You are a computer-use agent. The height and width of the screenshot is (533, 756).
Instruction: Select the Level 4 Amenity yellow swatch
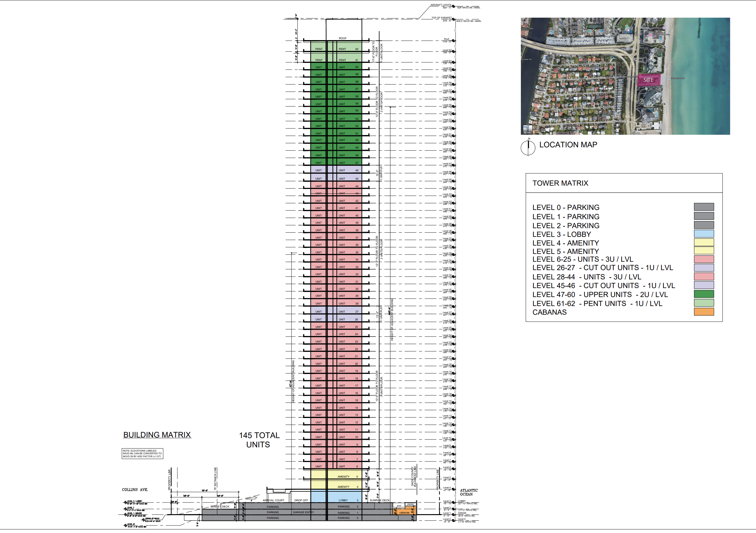(704, 243)
